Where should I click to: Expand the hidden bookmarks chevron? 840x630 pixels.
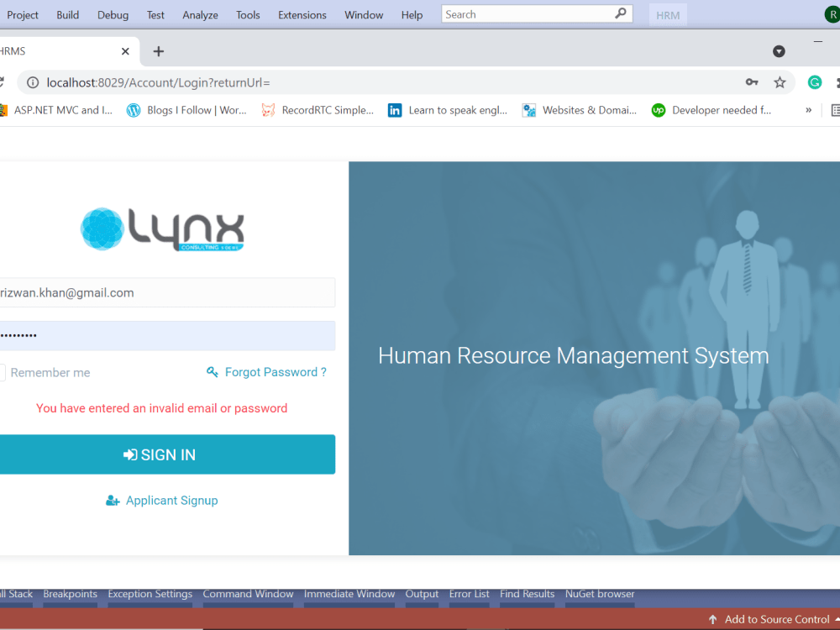click(x=808, y=110)
